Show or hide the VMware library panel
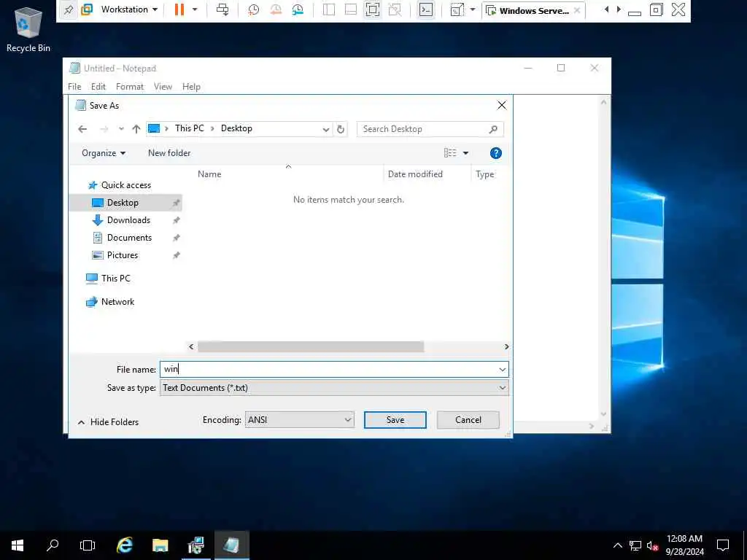 click(329, 9)
